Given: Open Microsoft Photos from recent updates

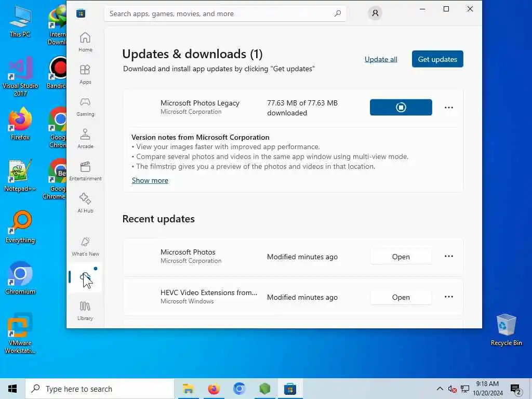Looking at the screenshot, I should coord(401,257).
